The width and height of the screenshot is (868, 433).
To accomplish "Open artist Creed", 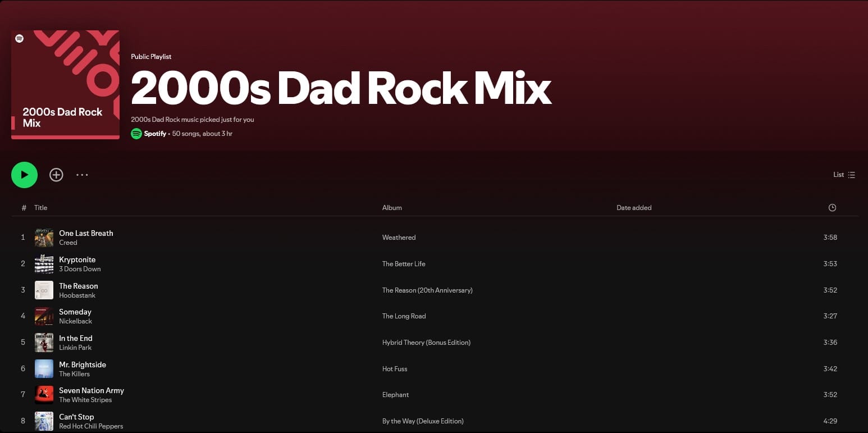I will [68, 243].
